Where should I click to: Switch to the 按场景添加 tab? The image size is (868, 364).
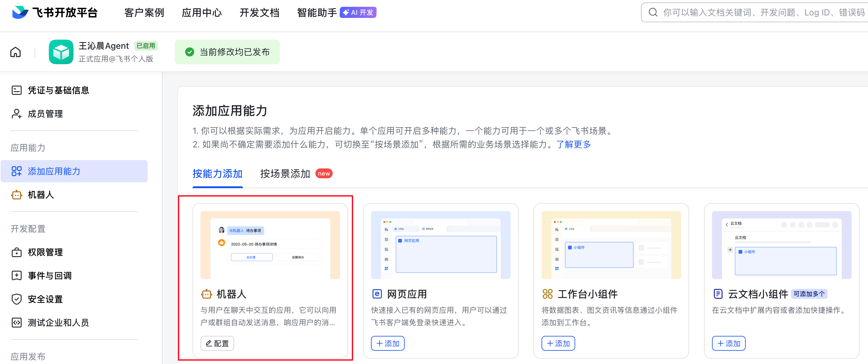coord(285,174)
